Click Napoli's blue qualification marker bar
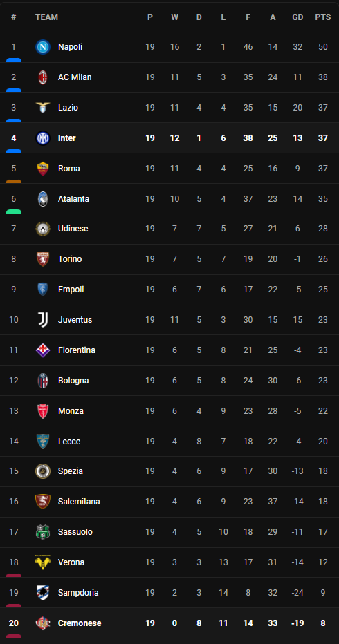Screen dimensions: 339x644 (14, 60)
